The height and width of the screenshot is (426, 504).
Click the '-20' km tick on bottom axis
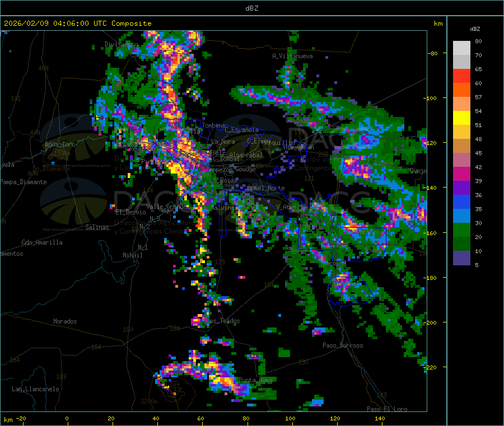pyautogui.click(x=21, y=418)
